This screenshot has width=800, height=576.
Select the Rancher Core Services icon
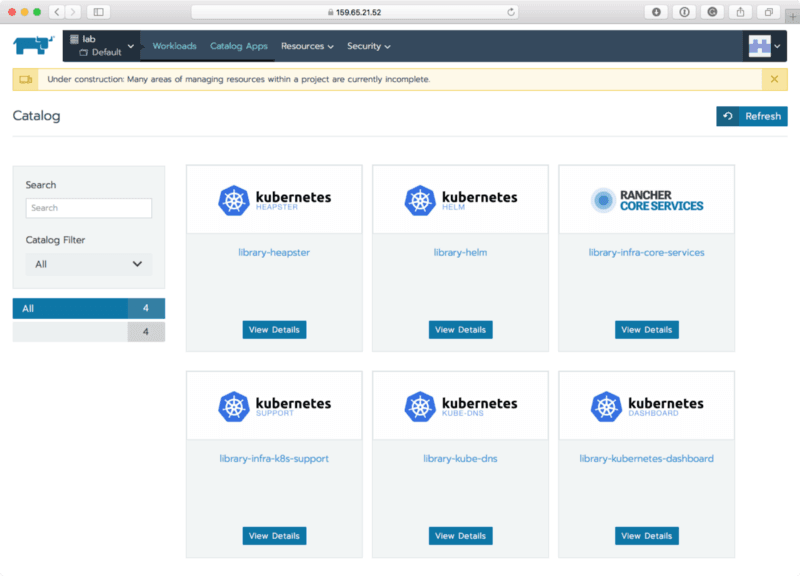tap(603, 198)
